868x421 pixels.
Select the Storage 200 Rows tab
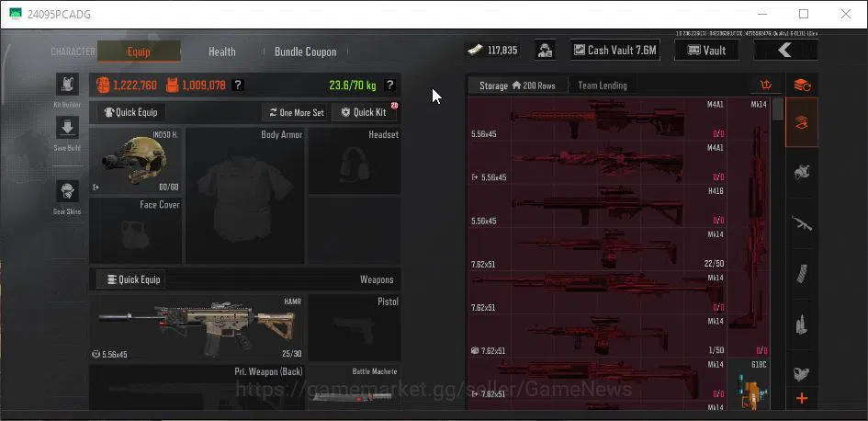coord(518,85)
